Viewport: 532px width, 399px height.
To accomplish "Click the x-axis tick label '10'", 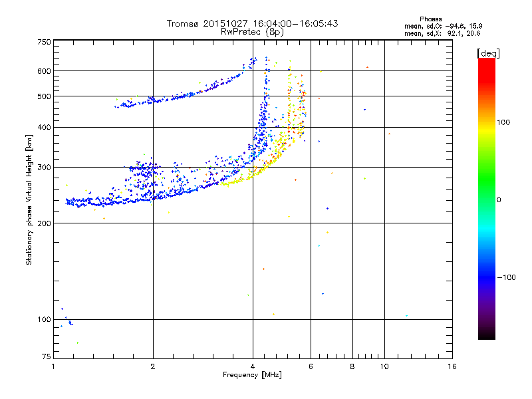I will click(x=384, y=366).
